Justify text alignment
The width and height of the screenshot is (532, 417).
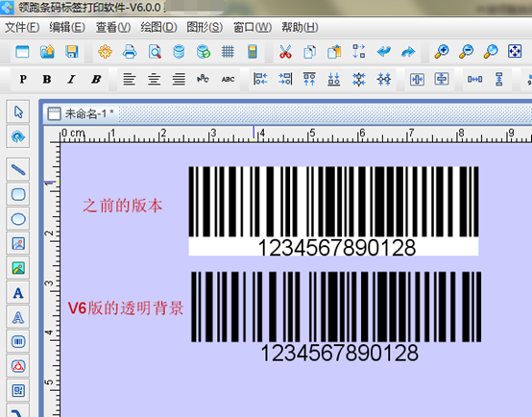click(179, 79)
